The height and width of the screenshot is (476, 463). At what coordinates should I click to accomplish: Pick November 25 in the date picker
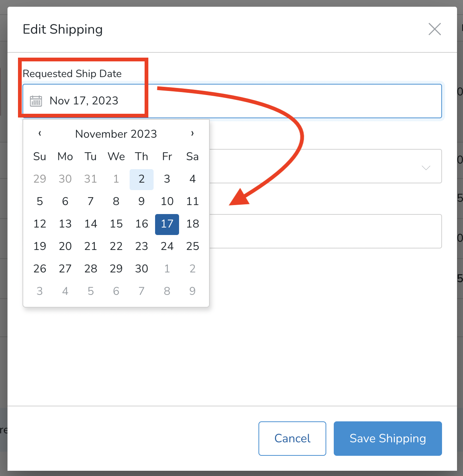point(192,246)
